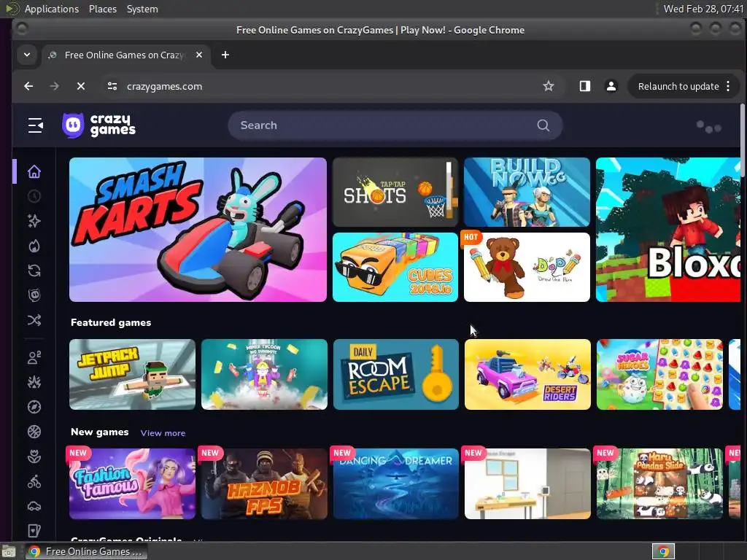
Task: Open Chrome three-dot menu
Action: click(x=728, y=86)
